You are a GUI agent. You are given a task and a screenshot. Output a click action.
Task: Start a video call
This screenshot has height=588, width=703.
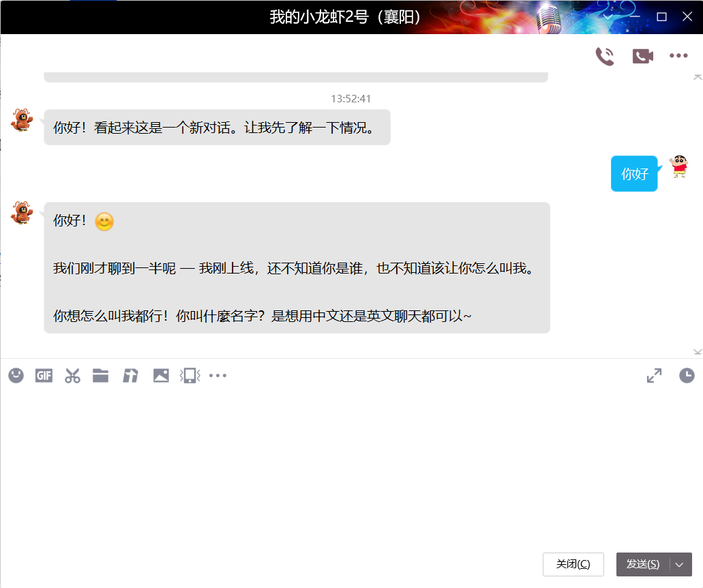(641, 56)
